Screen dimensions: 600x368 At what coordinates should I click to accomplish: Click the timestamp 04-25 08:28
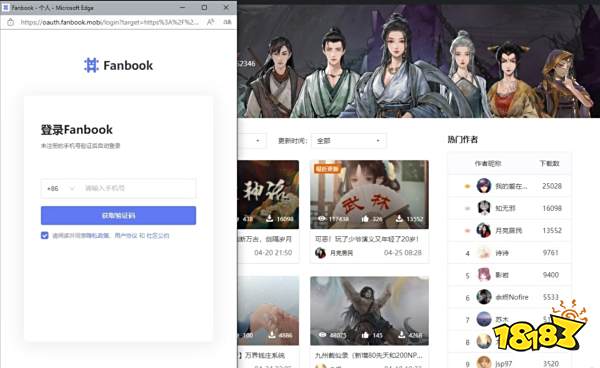tap(403, 252)
